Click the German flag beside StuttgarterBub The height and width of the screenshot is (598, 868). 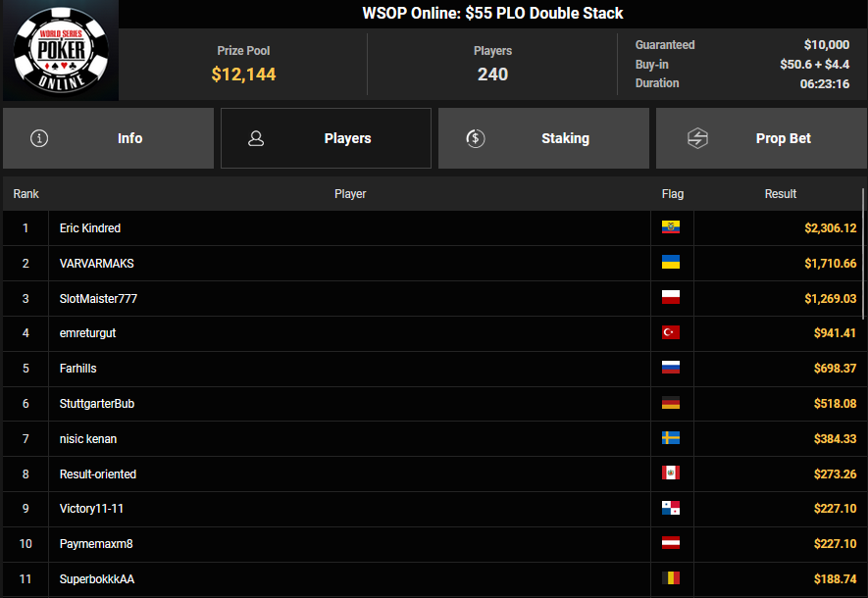click(671, 404)
